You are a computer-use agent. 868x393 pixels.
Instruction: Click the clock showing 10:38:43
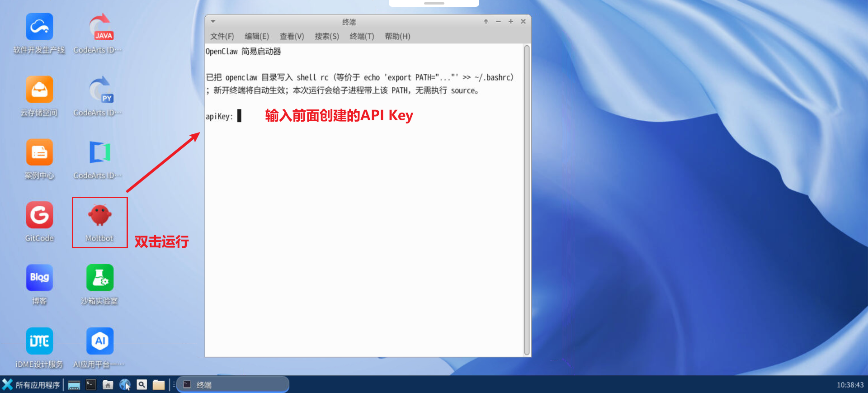pyautogui.click(x=850, y=385)
